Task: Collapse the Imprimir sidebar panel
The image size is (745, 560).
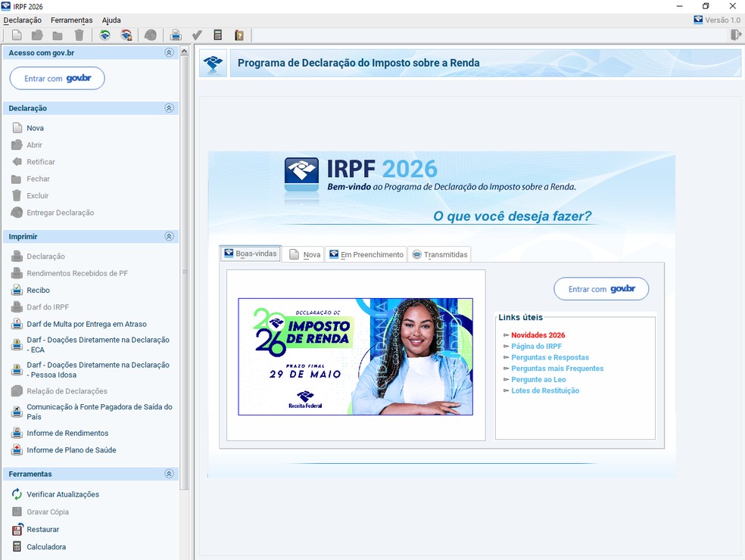Action: tap(169, 236)
